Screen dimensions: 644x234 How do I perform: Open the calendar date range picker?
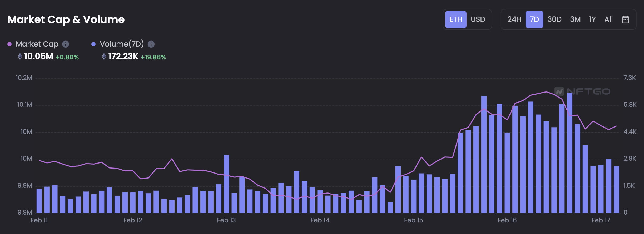point(625,19)
